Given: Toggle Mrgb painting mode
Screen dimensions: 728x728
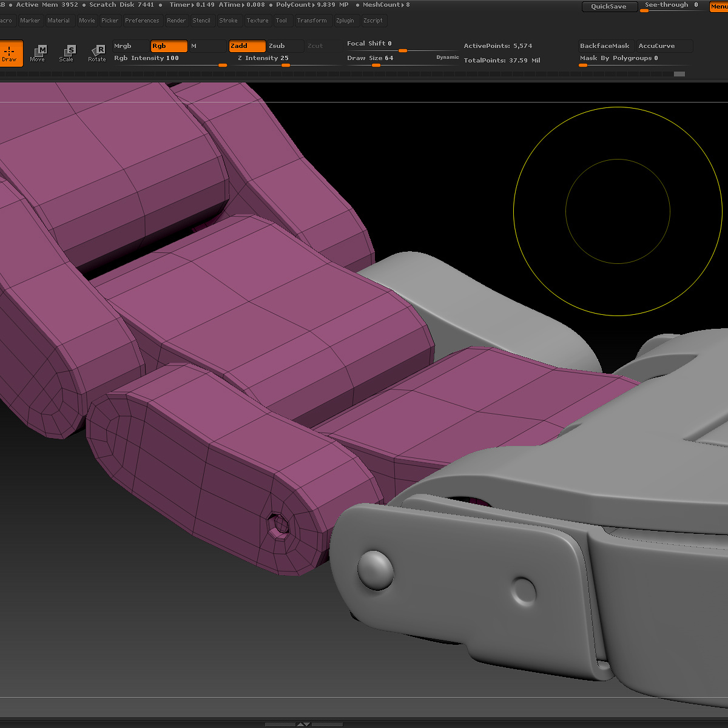Looking at the screenshot, I should (x=130, y=46).
